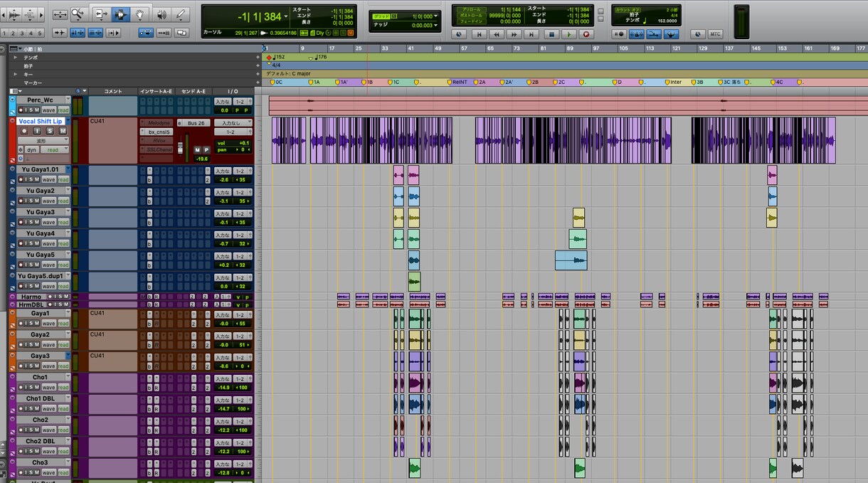
Task: Select zoom preset 3
Action: (x=23, y=33)
